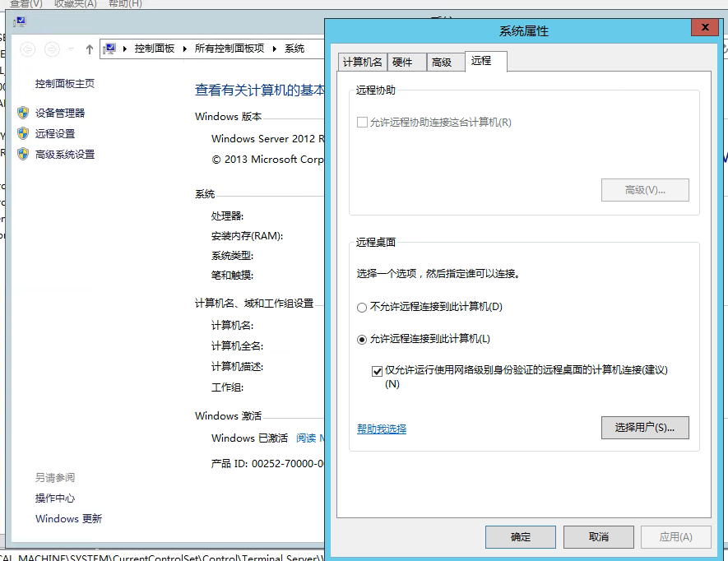Open the 帮助我选择 link
Screen dimensions: 728x561
point(382,429)
